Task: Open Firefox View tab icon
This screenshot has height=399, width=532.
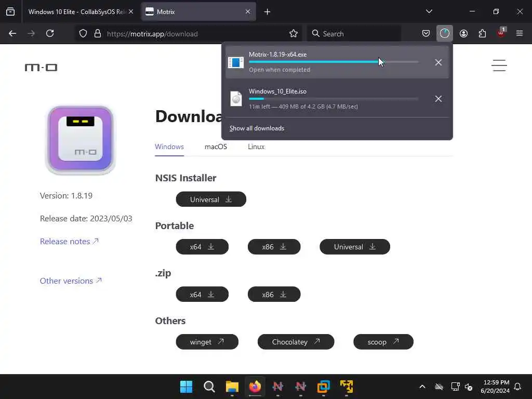Action: [x=10, y=12]
